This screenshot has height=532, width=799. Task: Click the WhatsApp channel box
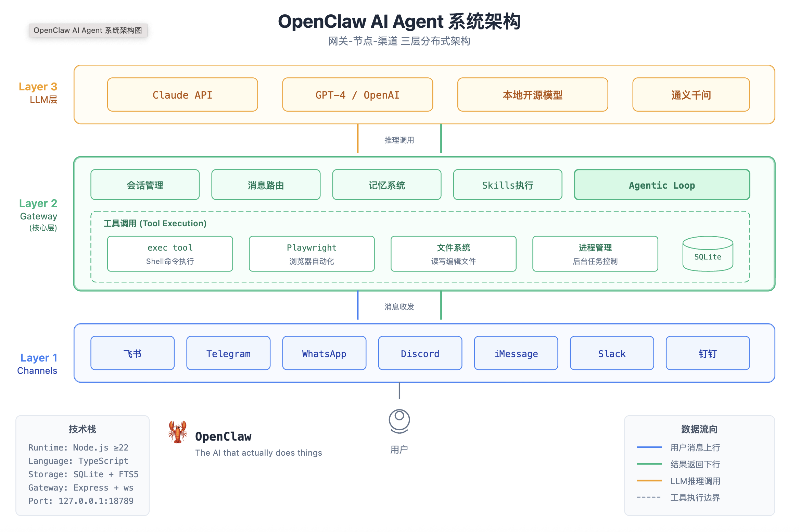pyautogui.click(x=324, y=353)
